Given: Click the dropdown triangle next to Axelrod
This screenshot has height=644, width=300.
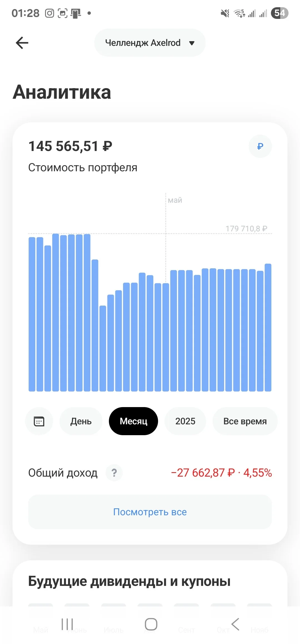Looking at the screenshot, I should click(x=192, y=43).
